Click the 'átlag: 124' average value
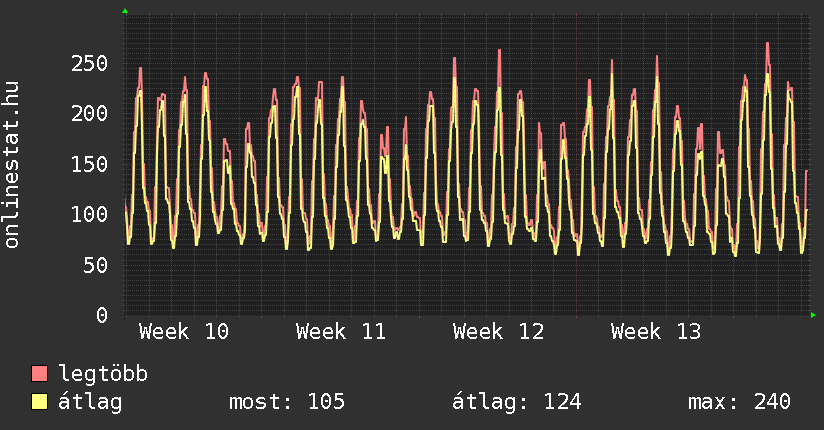Image resolution: width=824 pixels, height=430 pixels. [517, 402]
